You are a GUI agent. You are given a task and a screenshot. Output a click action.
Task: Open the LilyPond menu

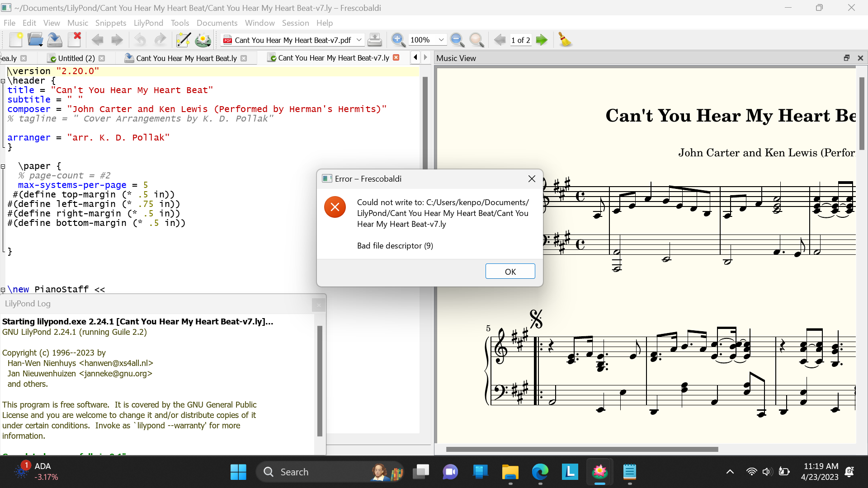(148, 23)
